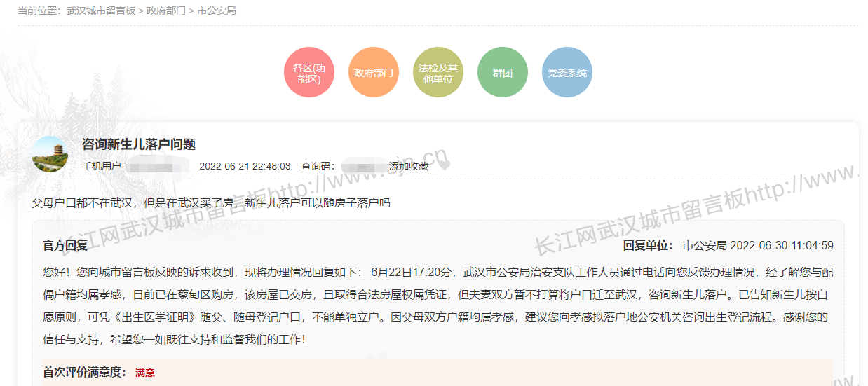This screenshot has height=386, width=868.
Task: Click the post title 咨询新生儿落户问题
Action: point(139,144)
